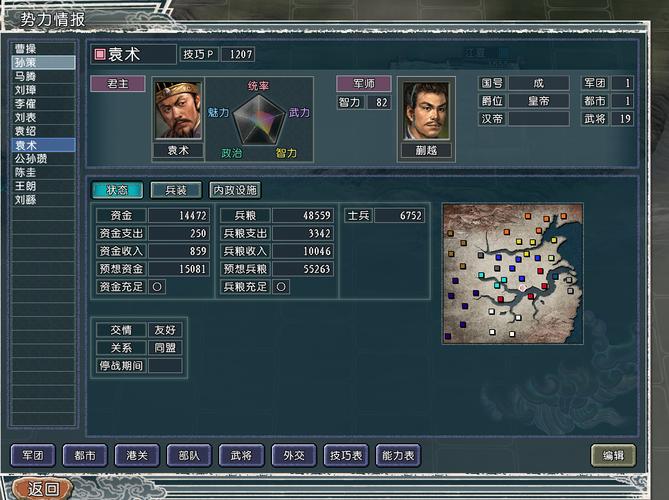
Task: Open the 技巧表 button
Action: pyautogui.click(x=346, y=455)
